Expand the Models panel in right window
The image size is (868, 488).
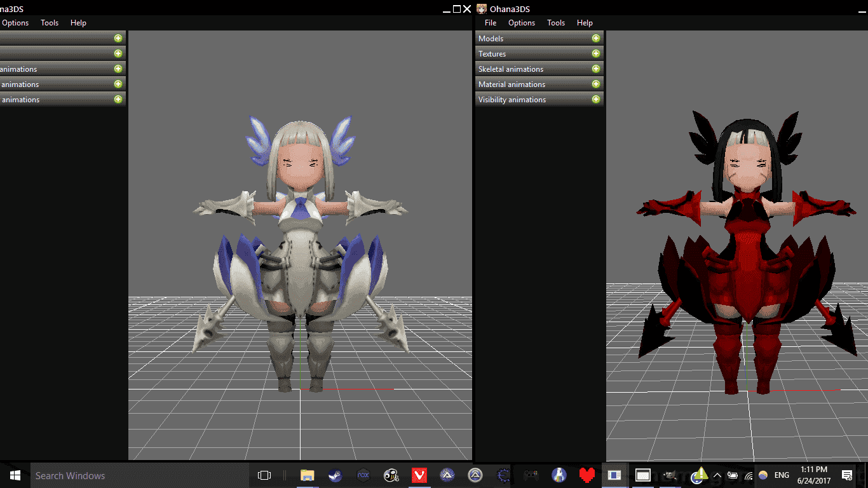(596, 38)
